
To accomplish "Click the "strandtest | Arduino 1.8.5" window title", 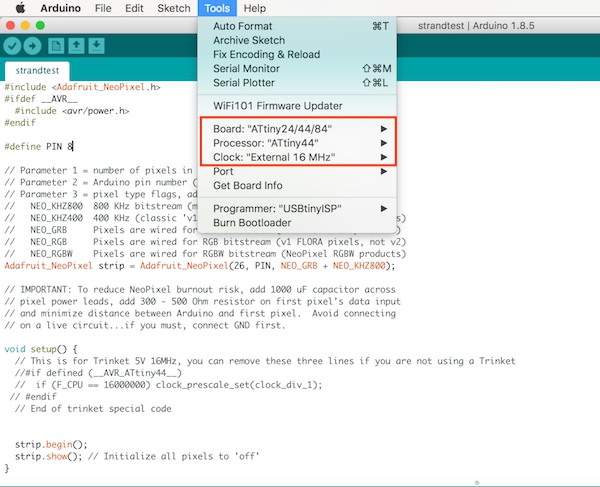I will (x=476, y=26).
